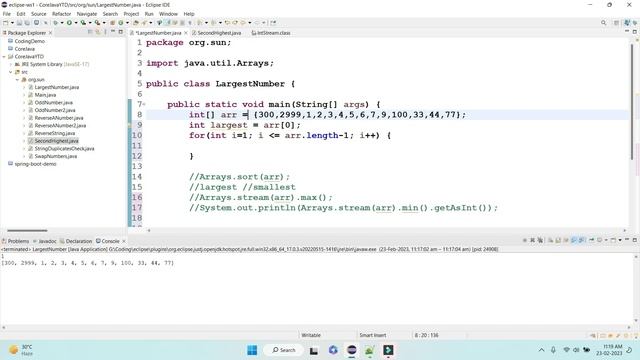Click the Save All toolbar icon
This screenshot has height=360, width=640.
(27, 23)
